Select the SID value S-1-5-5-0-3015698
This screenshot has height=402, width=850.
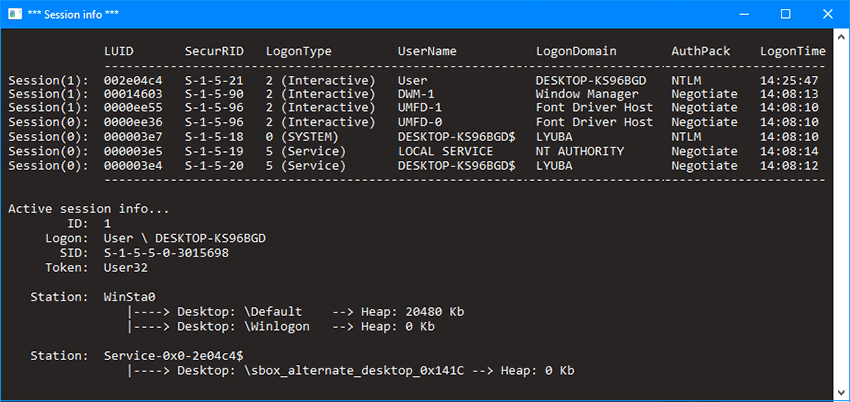click(x=166, y=253)
